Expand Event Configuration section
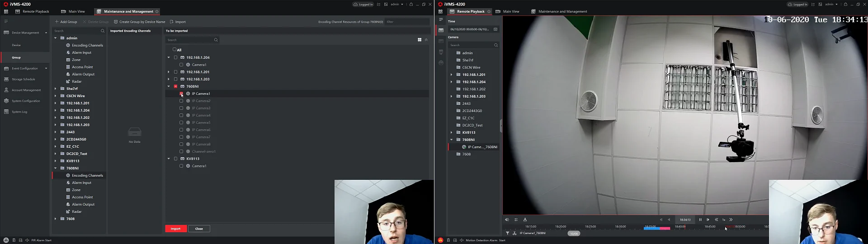The image size is (868, 244). [x=46, y=68]
